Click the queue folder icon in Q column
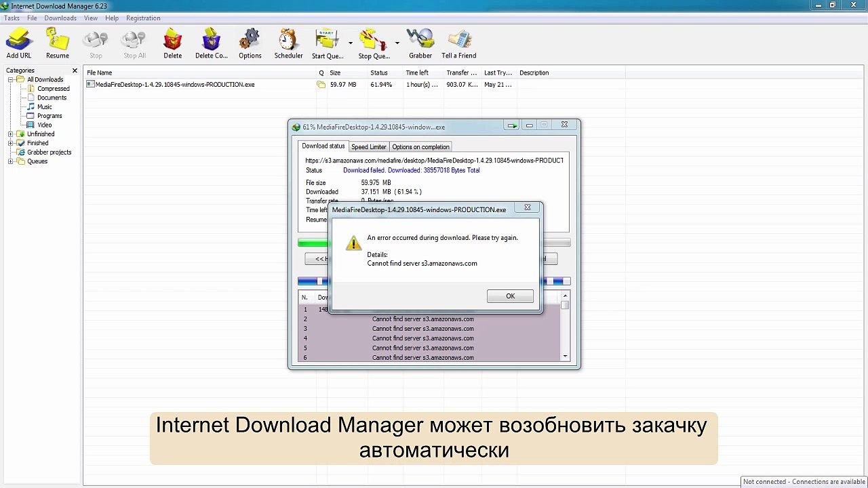 (321, 85)
